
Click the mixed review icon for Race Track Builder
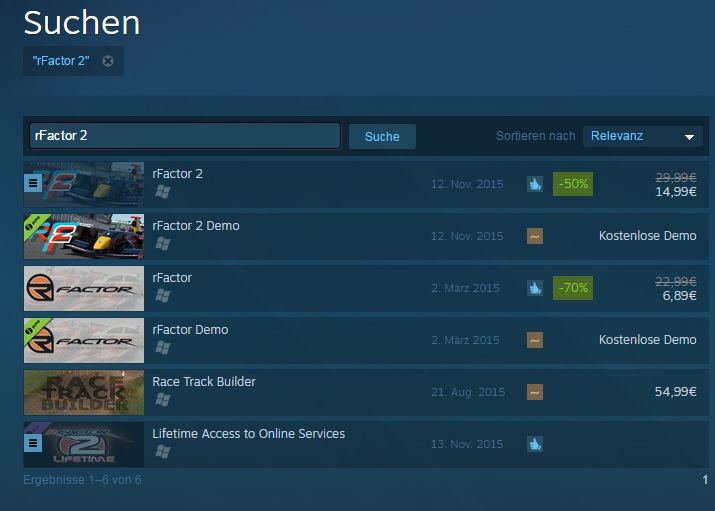(x=535, y=392)
